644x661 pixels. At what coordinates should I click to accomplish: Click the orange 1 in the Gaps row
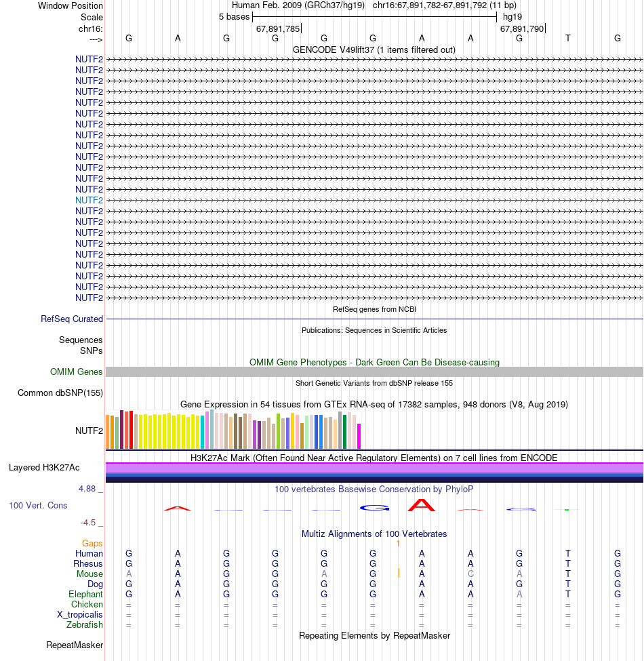[x=398, y=544]
